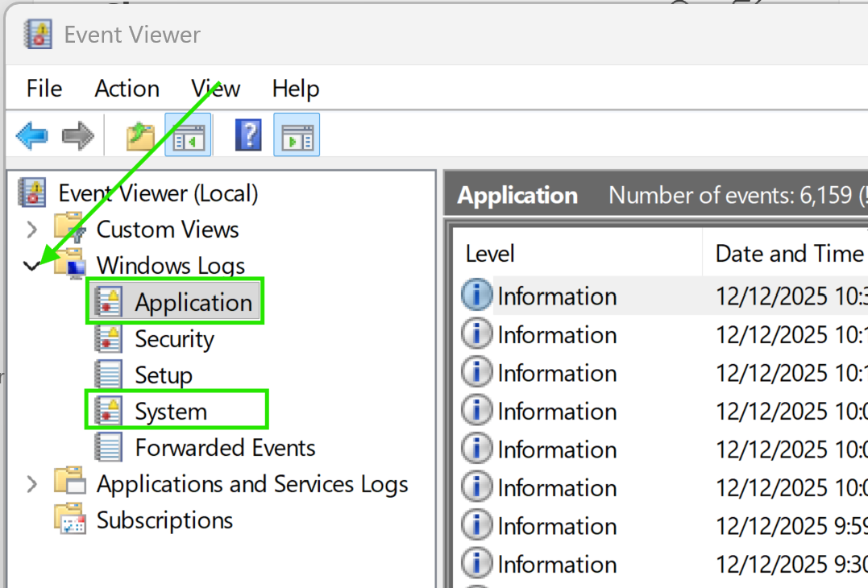868x588 pixels.
Task: Click the Windows Logs folder icon
Action: tap(70, 264)
